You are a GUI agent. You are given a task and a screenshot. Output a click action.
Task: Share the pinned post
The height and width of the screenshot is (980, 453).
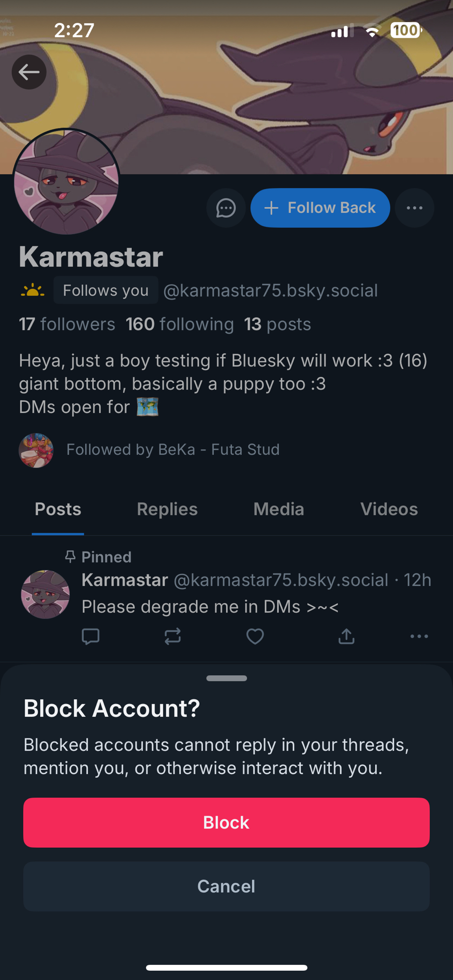346,636
